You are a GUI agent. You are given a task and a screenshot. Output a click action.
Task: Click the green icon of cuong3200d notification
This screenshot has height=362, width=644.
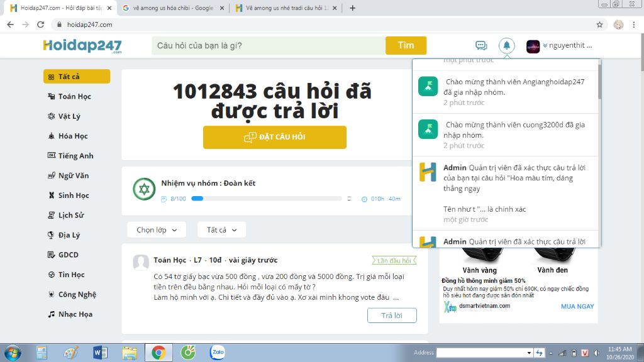coord(428,129)
